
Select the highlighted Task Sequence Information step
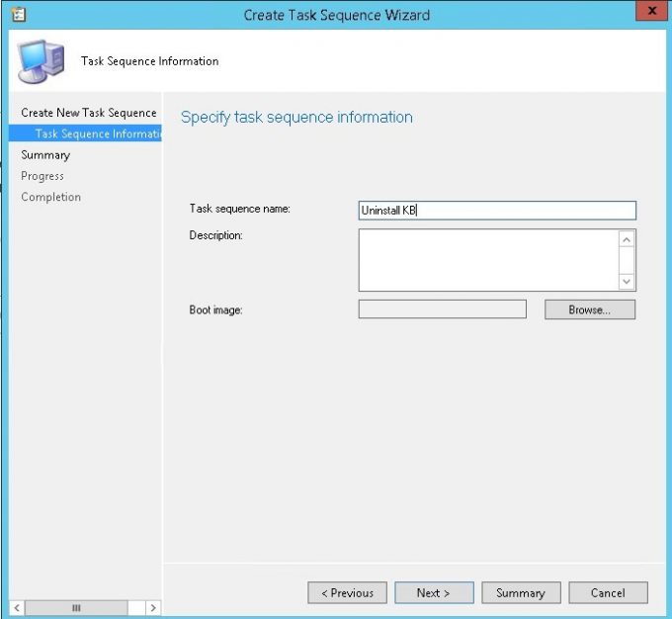point(97,134)
